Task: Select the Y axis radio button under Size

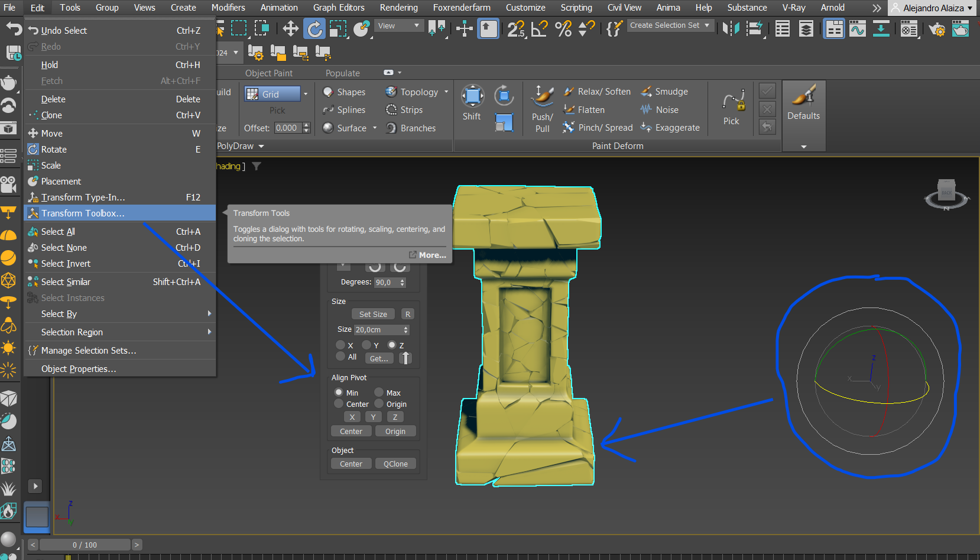Action: [366, 345]
